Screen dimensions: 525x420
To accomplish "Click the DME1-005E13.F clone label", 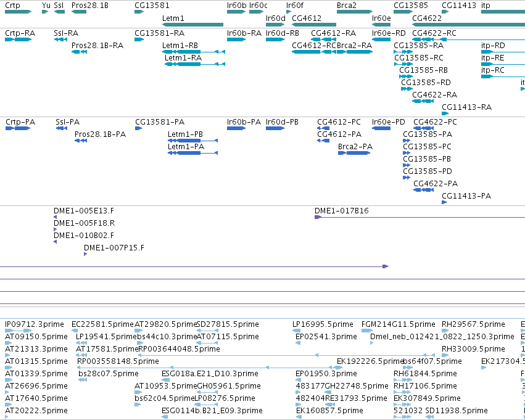I will [x=84, y=210].
